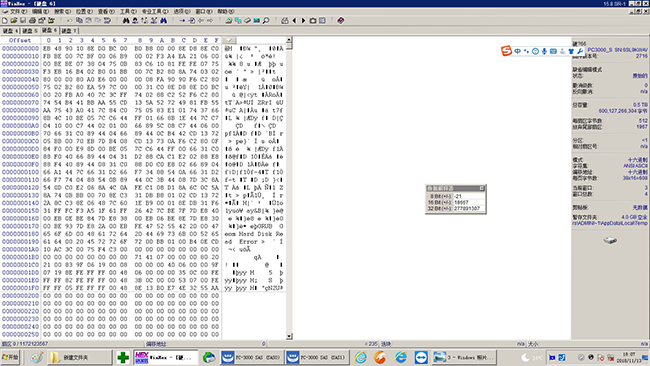Click the TeamViewer icon in the taskbar
The height and width of the screenshot is (366, 650).
coord(421,357)
